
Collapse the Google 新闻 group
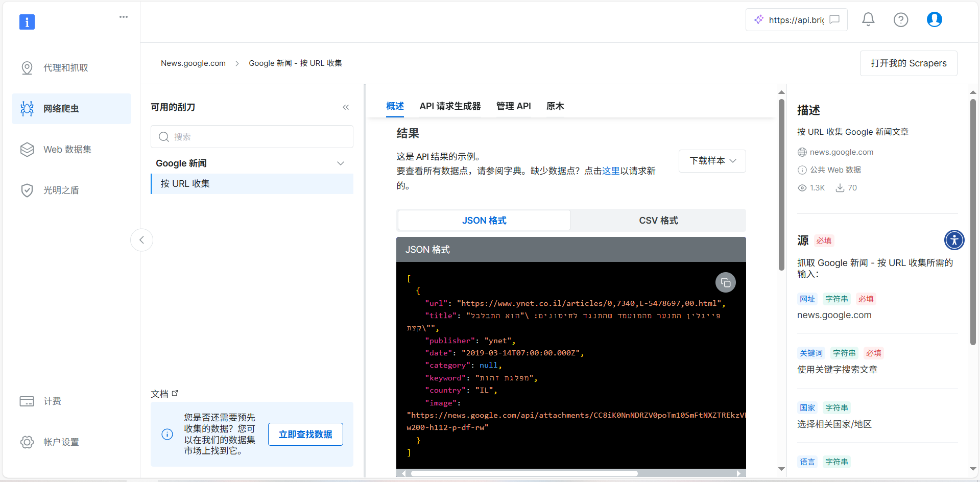(341, 163)
